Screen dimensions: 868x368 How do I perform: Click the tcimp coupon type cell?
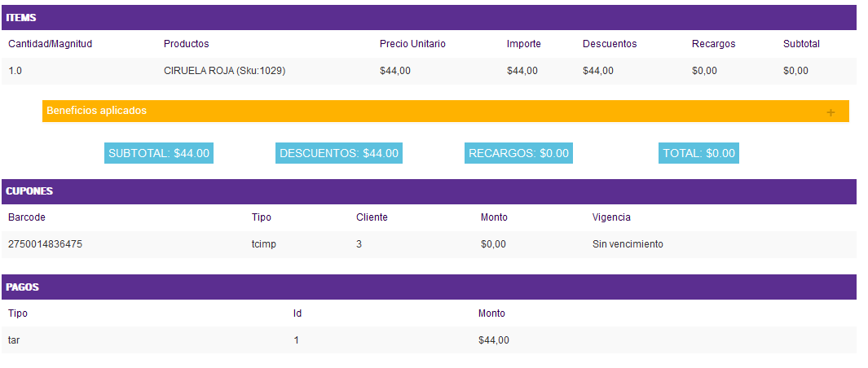click(264, 244)
